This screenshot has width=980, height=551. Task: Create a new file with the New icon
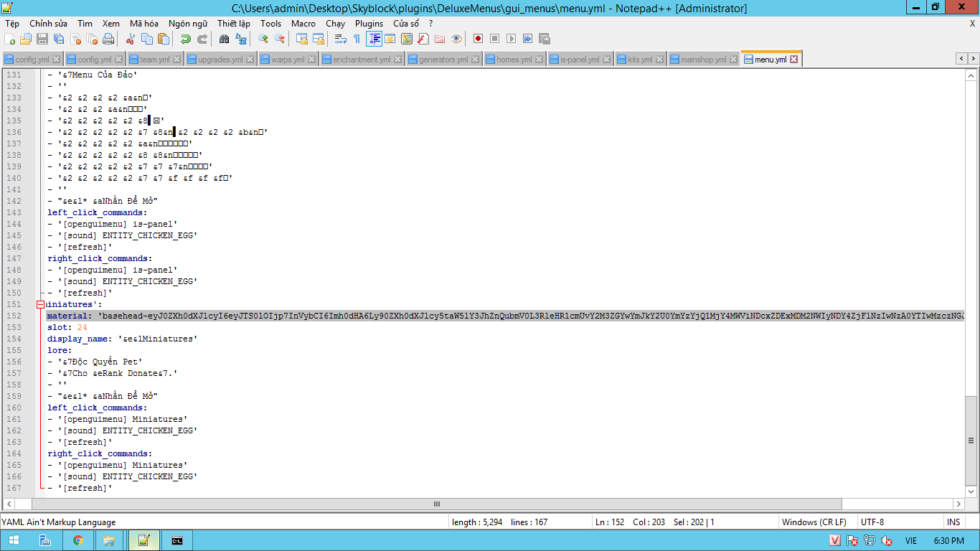(10, 39)
